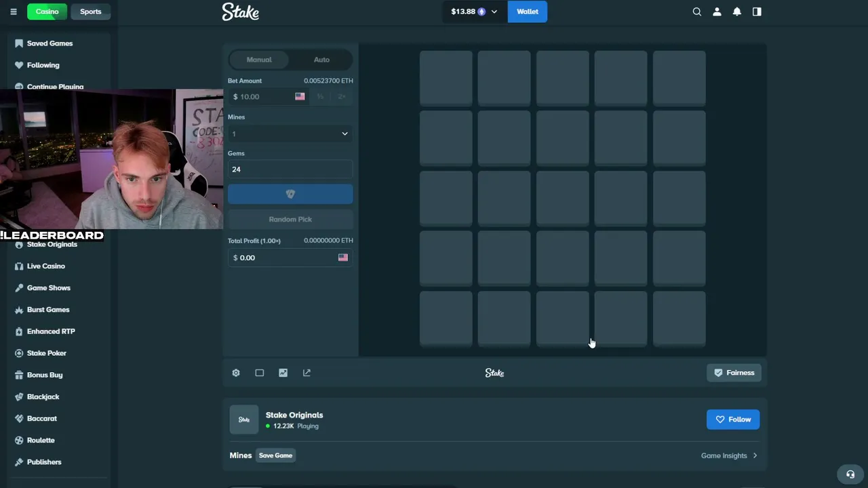
Task: Reveal the bottom-right tile of the Mines grid
Action: 679,319
